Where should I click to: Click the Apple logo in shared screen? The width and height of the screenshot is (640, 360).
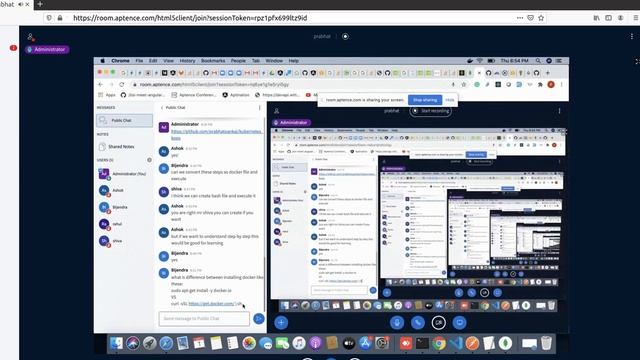coord(102,60)
